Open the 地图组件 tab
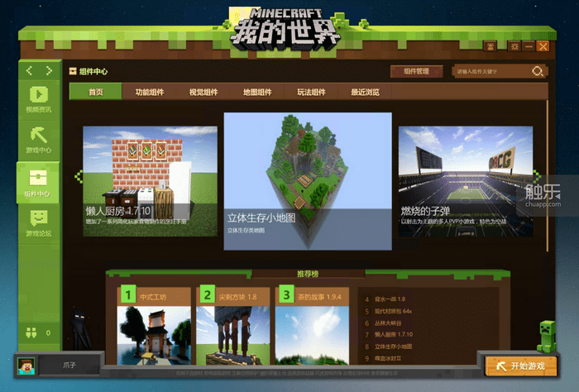 pos(257,92)
